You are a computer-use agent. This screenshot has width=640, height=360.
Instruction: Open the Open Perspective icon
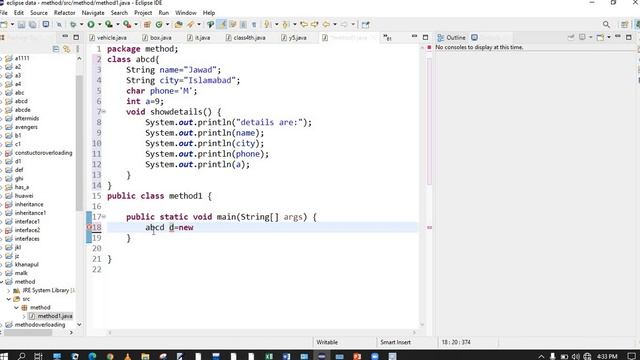tap(624, 24)
